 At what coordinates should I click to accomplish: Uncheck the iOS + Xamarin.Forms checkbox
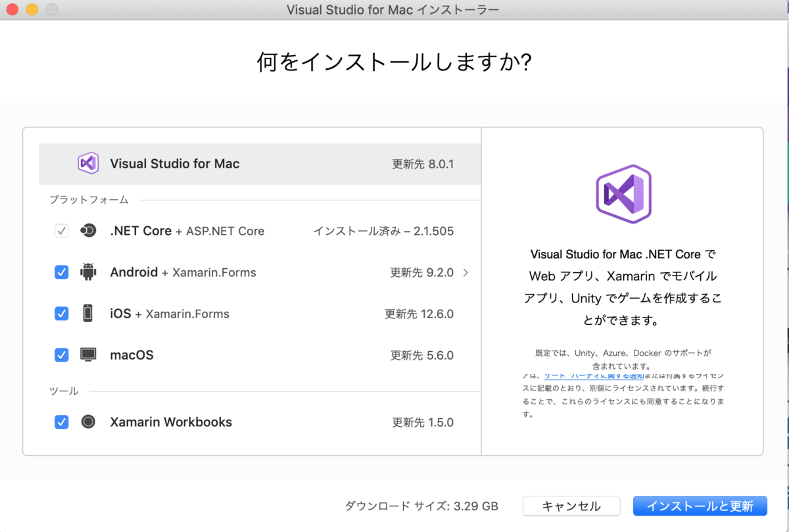(x=62, y=314)
